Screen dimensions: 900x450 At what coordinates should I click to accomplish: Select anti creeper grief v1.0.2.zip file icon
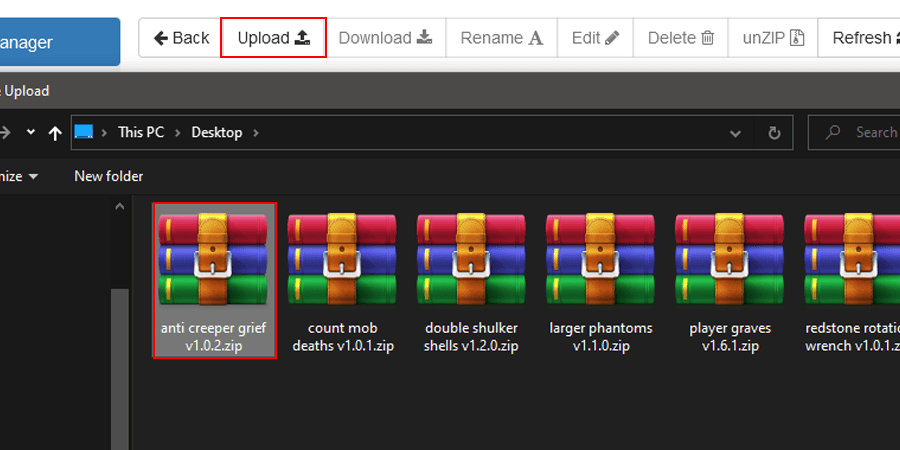[x=213, y=259]
